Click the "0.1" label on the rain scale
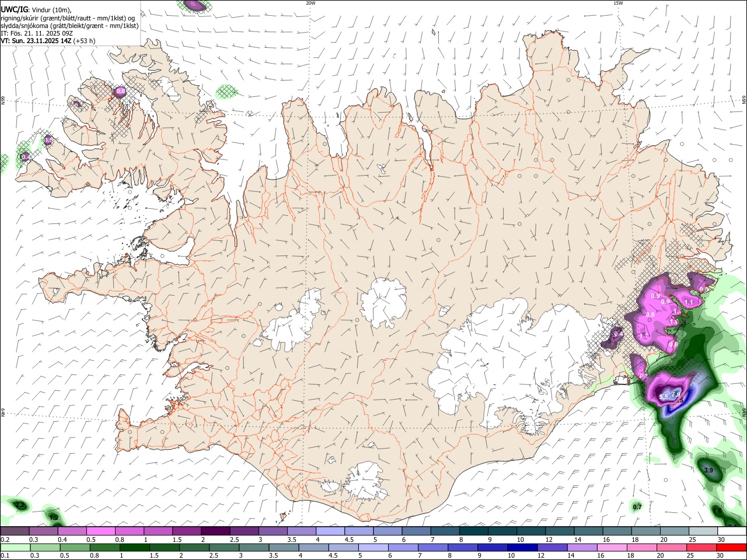The image size is (747, 560). 5,556
